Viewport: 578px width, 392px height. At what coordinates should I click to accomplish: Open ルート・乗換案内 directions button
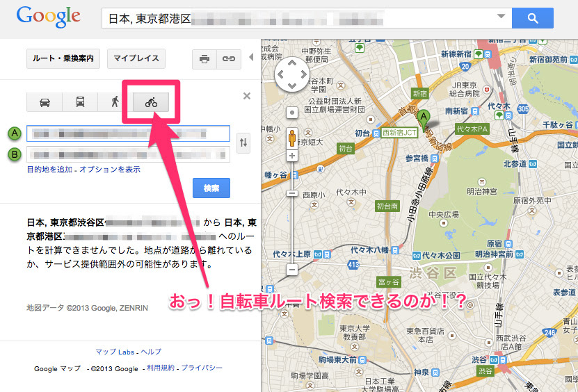click(x=63, y=58)
